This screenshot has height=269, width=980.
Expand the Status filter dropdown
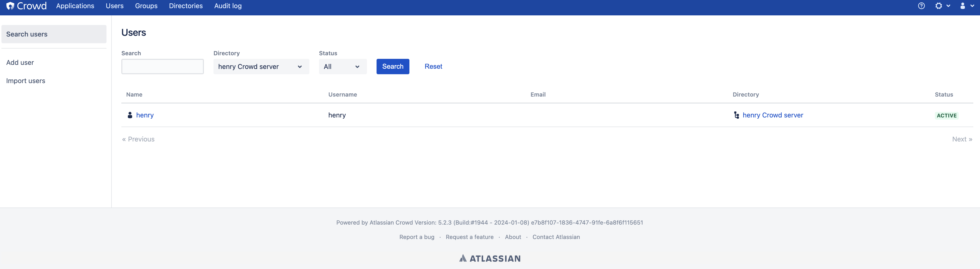(342, 67)
